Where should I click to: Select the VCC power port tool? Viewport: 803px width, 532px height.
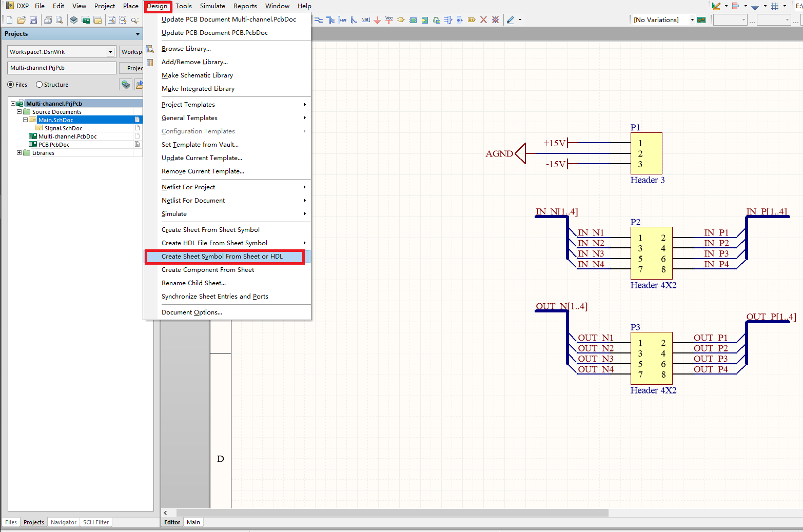point(389,20)
